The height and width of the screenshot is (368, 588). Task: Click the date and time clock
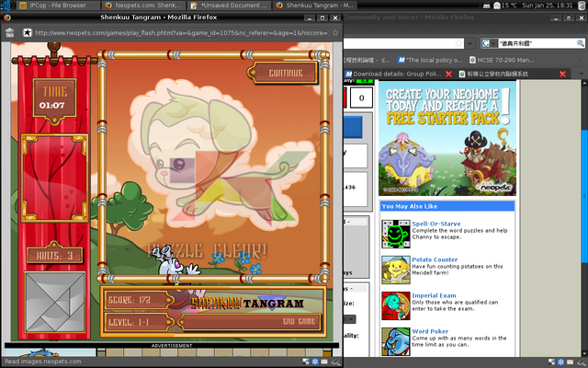pyautogui.click(x=548, y=6)
